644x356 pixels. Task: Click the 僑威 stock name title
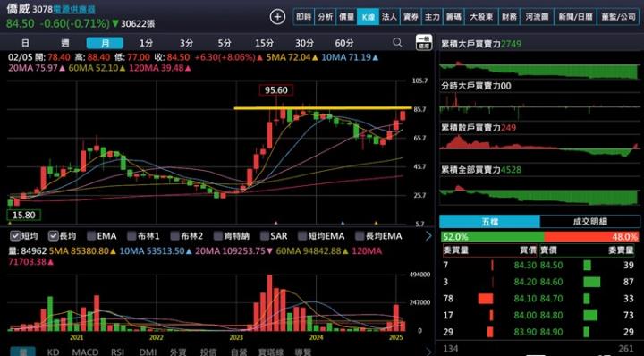18,9
